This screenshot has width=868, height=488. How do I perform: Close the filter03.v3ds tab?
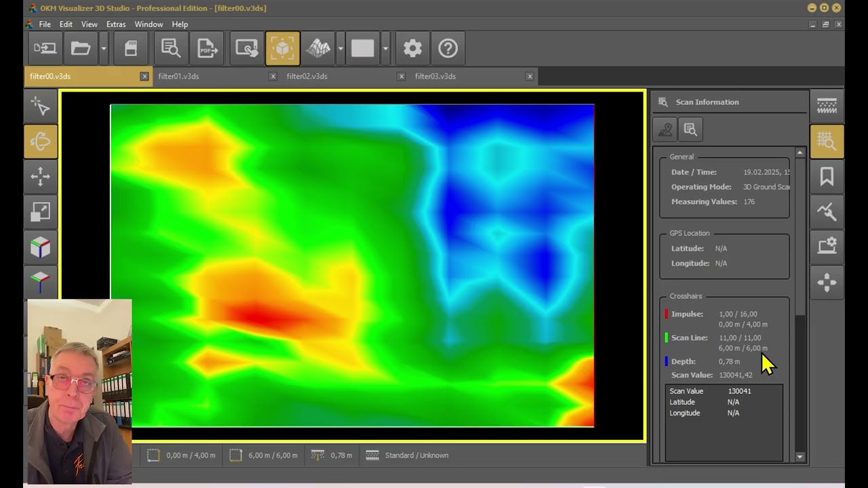(530, 77)
